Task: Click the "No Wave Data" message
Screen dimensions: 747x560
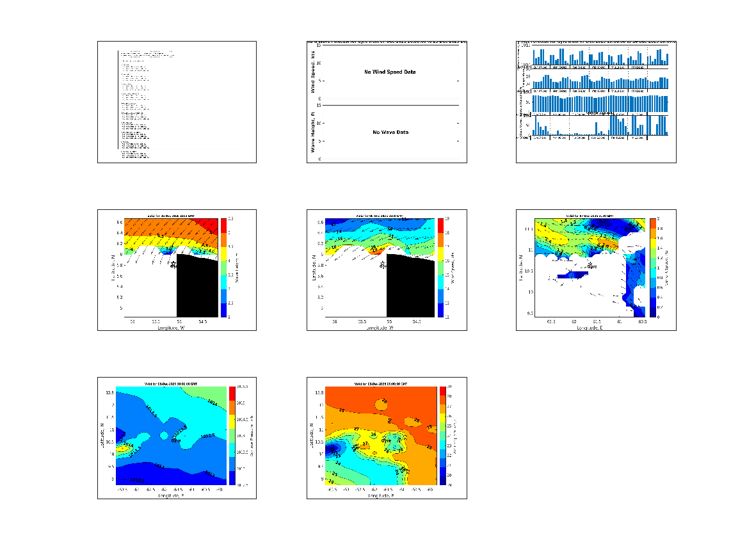Action: 390,132
